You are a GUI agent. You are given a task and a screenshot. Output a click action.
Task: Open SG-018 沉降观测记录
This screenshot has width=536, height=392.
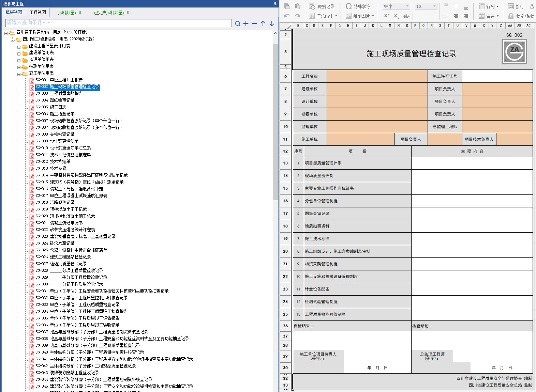(x=55, y=202)
